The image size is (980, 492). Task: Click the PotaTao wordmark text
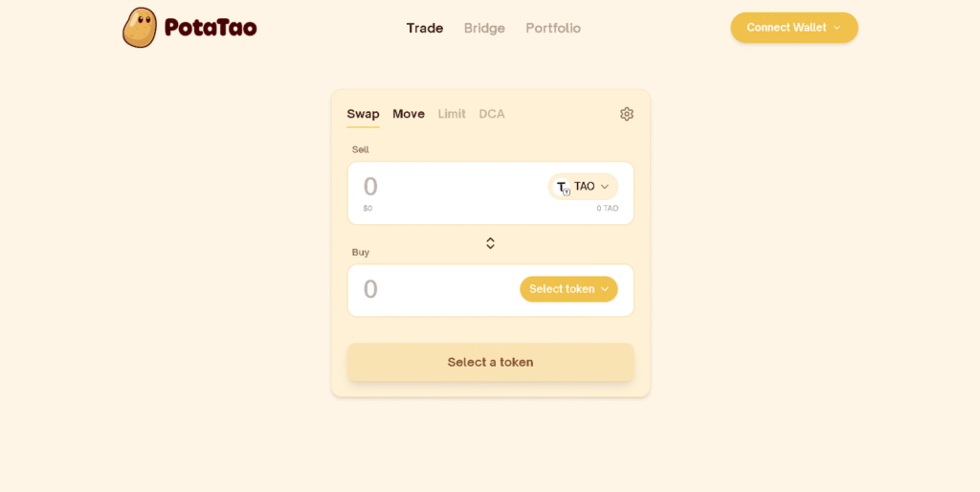tap(211, 28)
